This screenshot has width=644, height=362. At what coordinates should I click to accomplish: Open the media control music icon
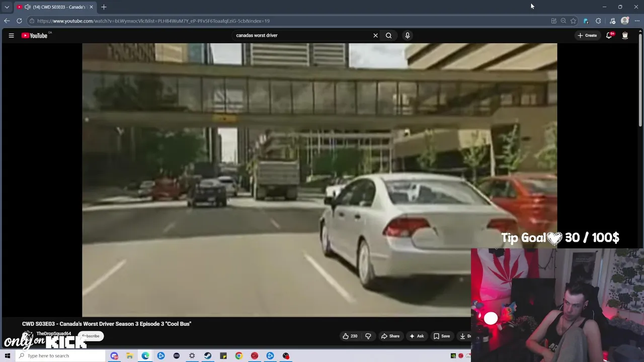(x=612, y=21)
